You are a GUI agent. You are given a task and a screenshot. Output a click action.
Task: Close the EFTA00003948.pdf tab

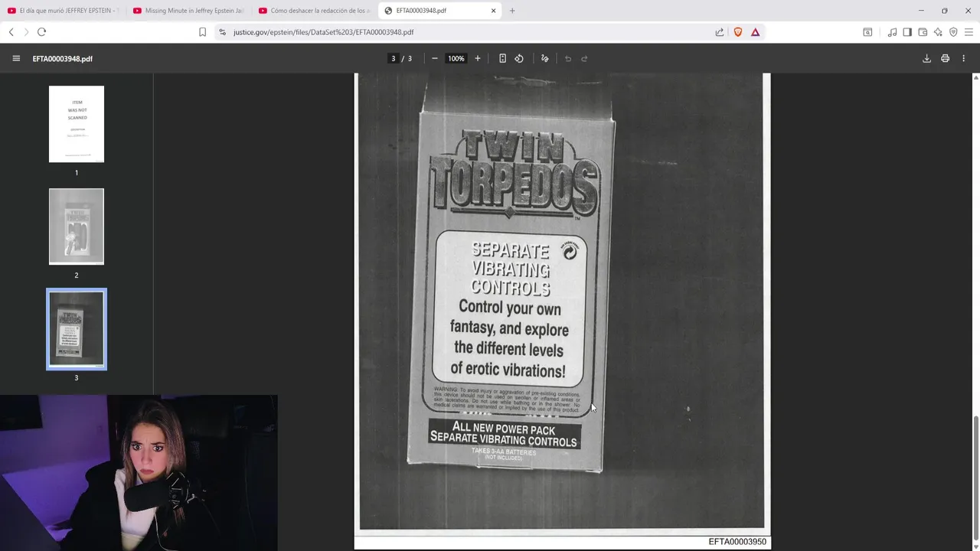pos(493,11)
